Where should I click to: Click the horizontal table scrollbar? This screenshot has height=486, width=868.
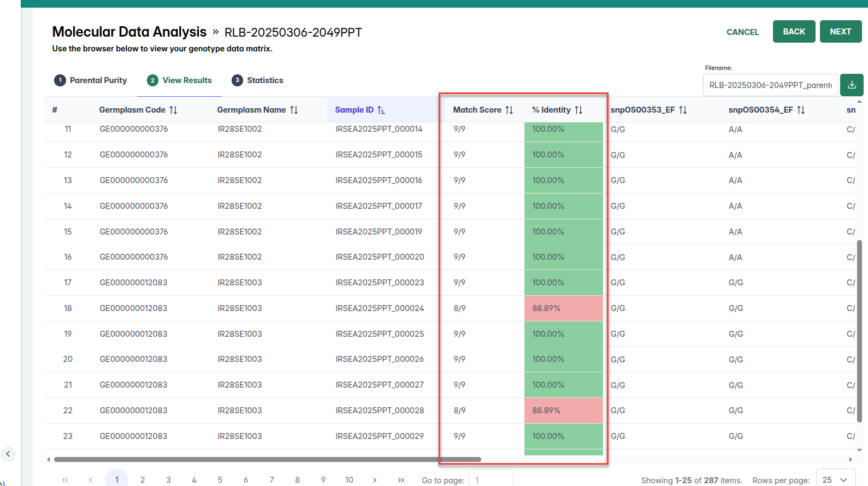coord(268,460)
